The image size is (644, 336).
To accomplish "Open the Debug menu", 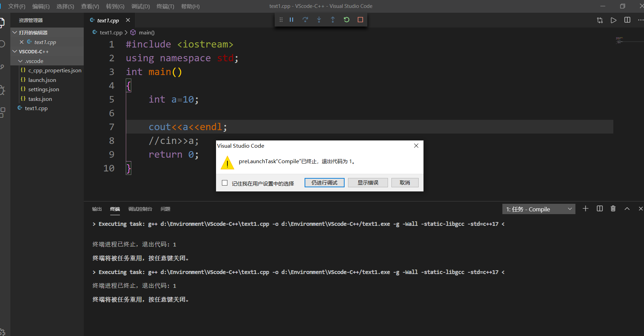I will pos(141,6).
